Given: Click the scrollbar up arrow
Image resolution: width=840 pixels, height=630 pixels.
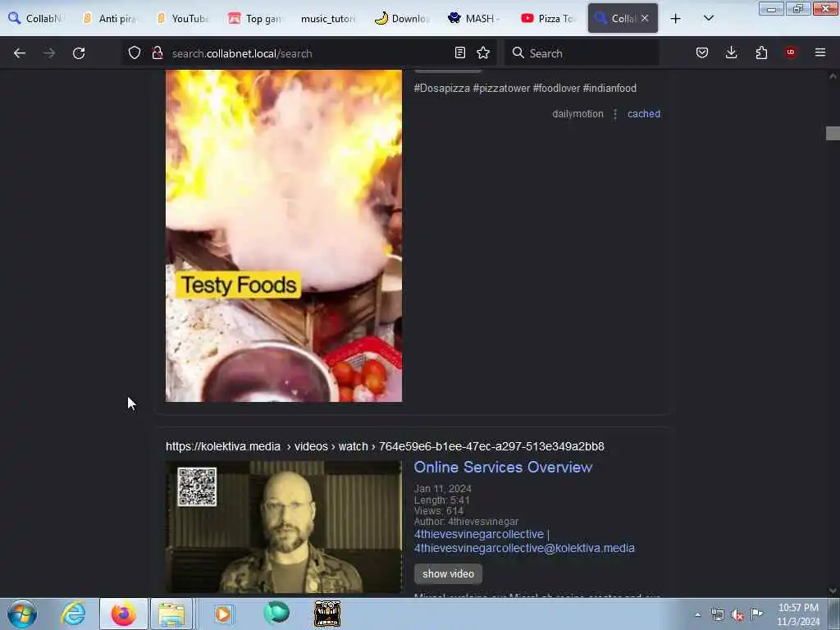Looking at the screenshot, I should 833,76.
